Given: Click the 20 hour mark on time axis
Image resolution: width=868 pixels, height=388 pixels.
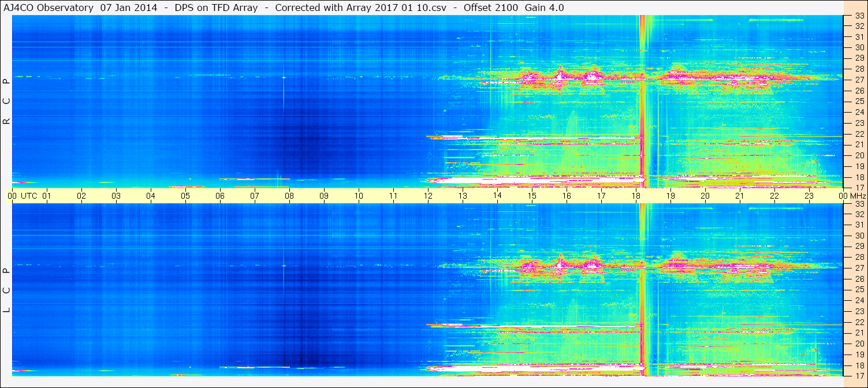Looking at the screenshot, I should coord(705,196).
